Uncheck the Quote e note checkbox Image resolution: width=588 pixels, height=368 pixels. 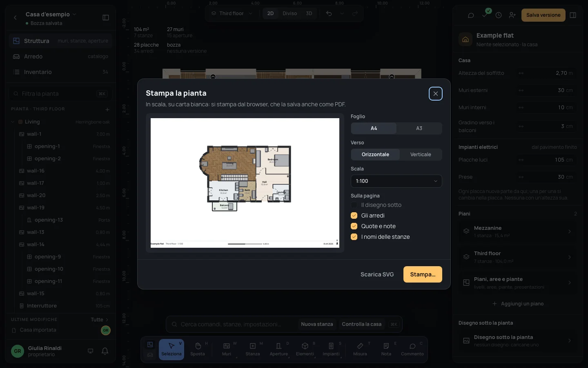(354, 226)
